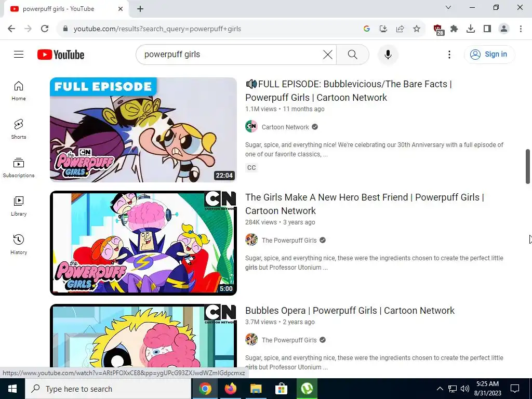The height and width of the screenshot is (399, 532).
Task: Click the install app icon in address bar
Action: (383, 29)
